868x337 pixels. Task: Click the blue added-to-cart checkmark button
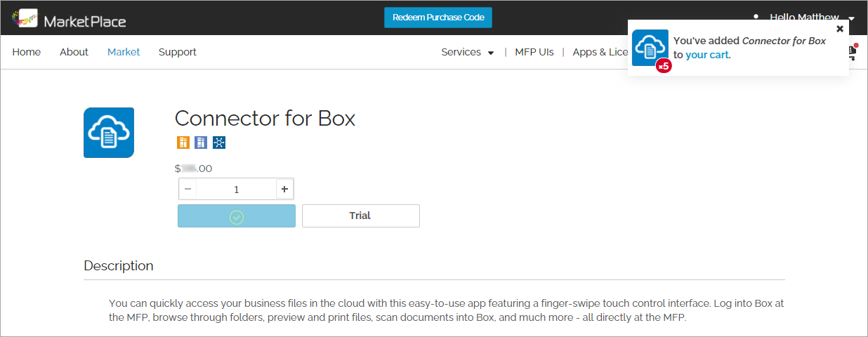237,216
